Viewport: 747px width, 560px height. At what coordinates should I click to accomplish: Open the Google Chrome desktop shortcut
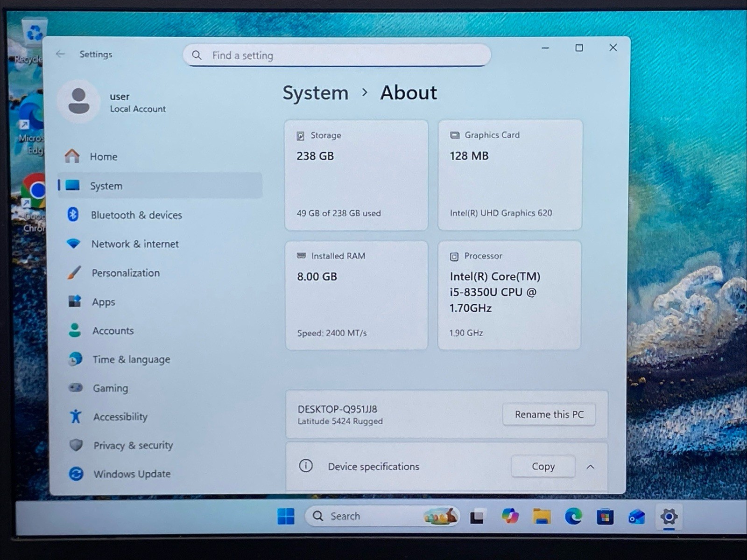coord(34,203)
